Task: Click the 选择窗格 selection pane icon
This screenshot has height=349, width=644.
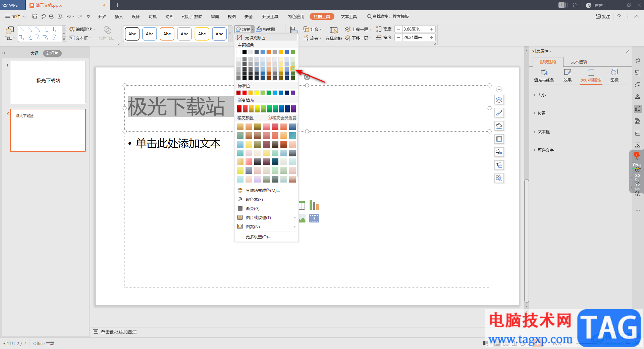Action: point(333,31)
